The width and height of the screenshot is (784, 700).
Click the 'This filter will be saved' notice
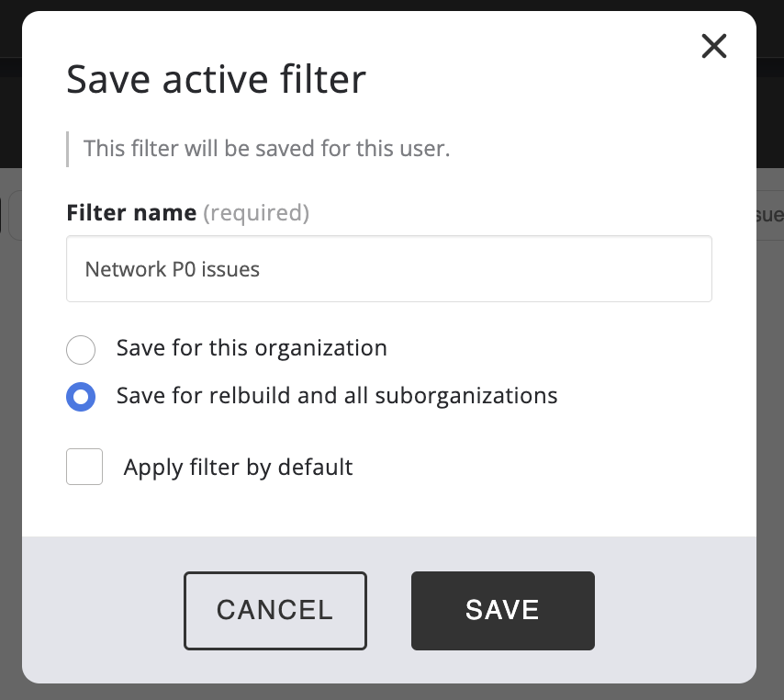click(266, 148)
